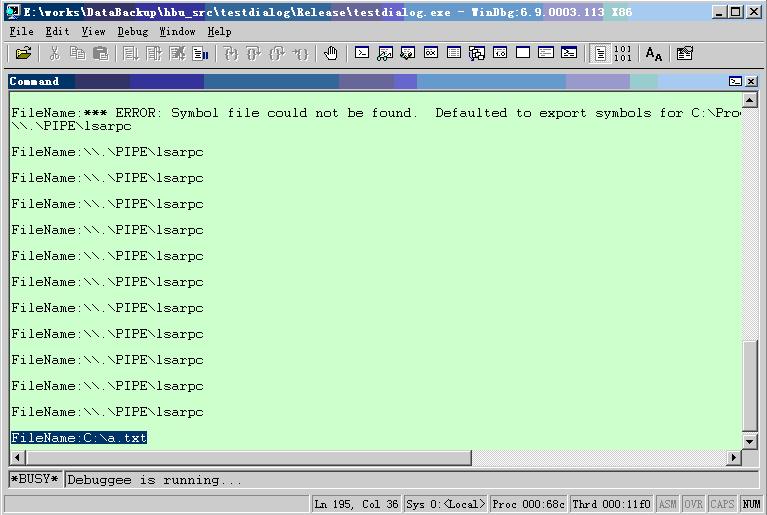Maximize the WinDbg window
The width and height of the screenshot is (767, 515).
coord(735,12)
